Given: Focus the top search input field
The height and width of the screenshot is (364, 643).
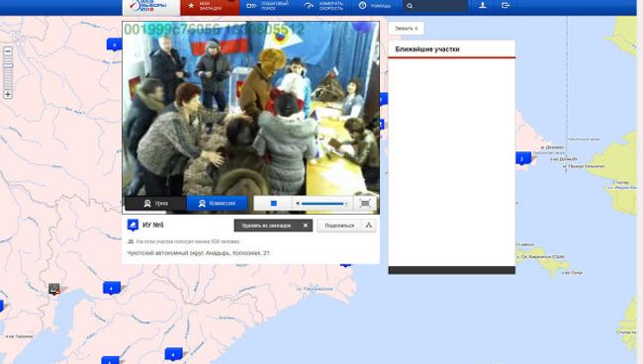Looking at the screenshot, I should point(434,6).
